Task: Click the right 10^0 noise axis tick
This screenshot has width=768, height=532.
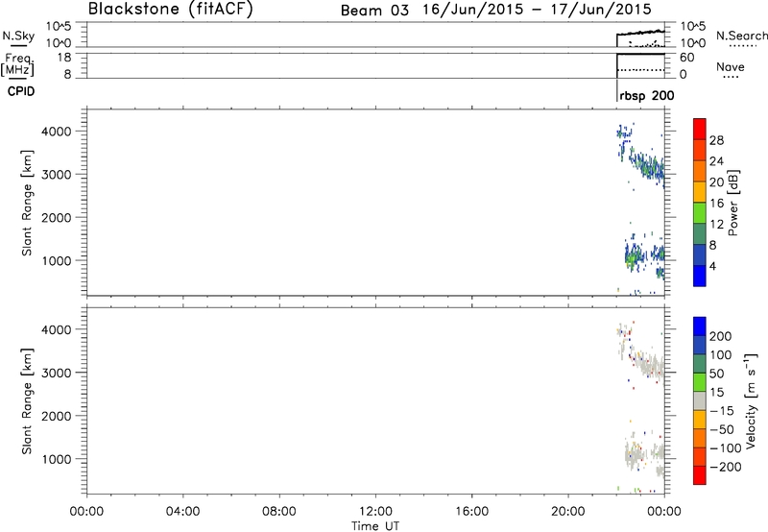Action: [693, 43]
